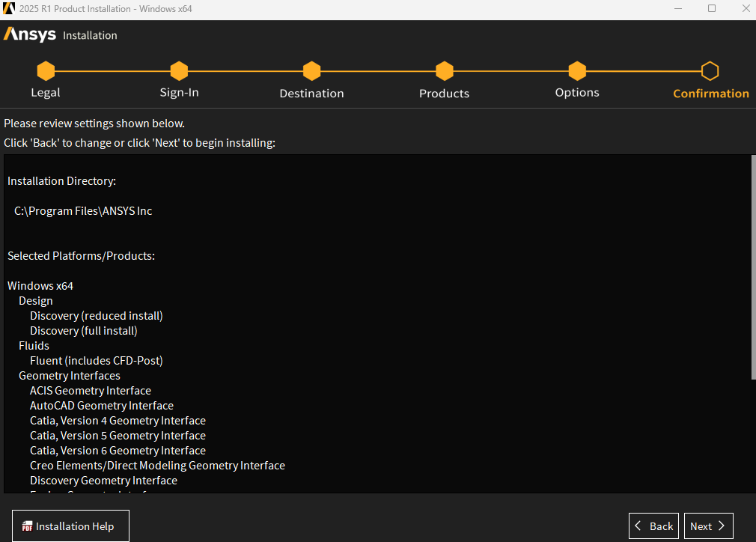Click 'Catia, Version 5 Geometry Interface' row
Viewport: 756px width, 542px height.
[118, 436]
